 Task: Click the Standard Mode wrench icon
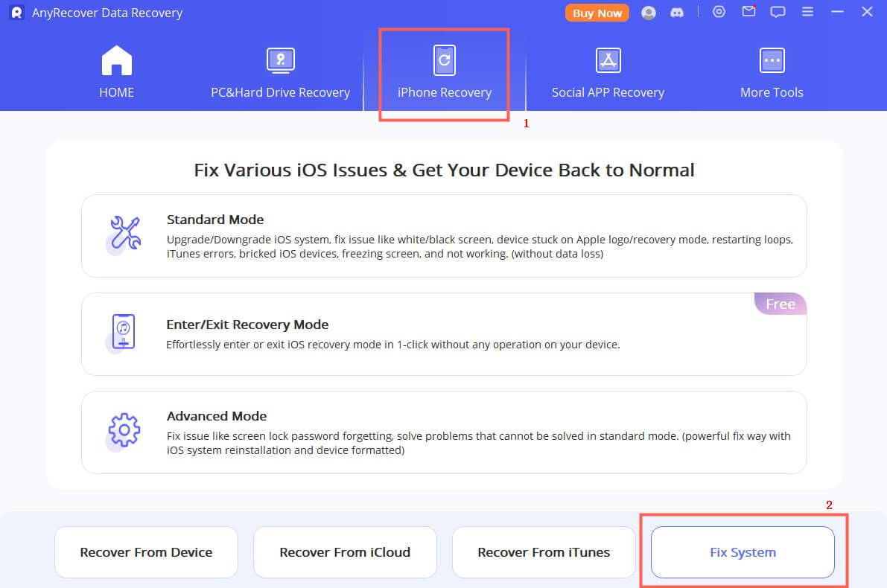(124, 234)
